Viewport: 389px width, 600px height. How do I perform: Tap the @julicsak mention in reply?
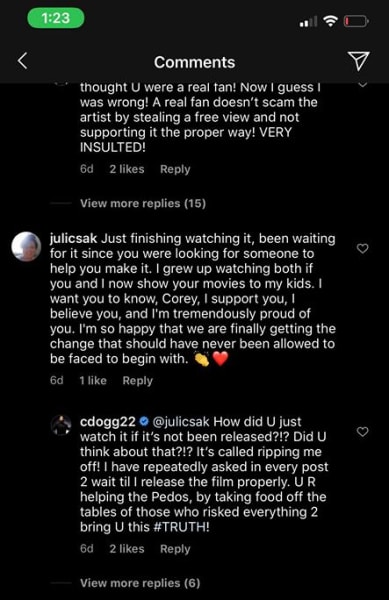pos(181,422)
